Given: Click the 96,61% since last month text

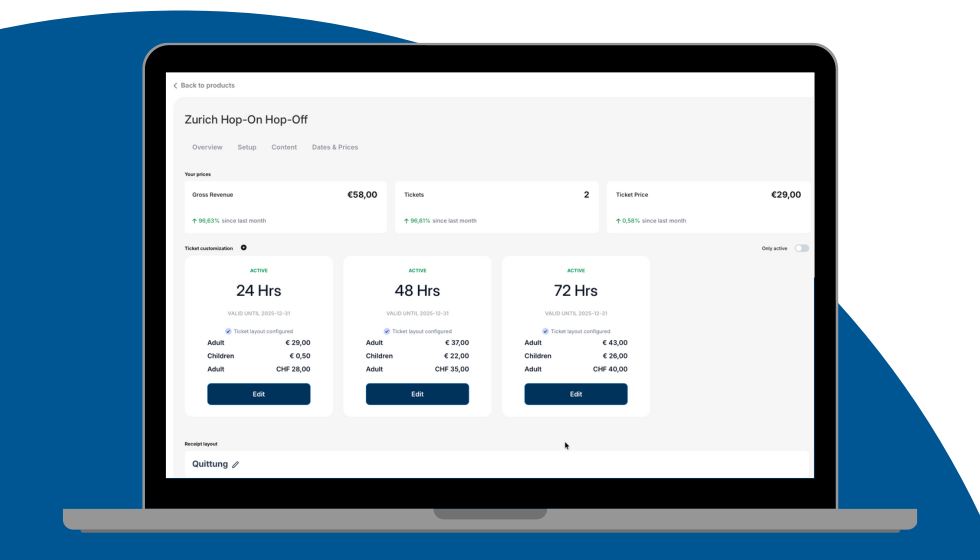Looking at the screenshot, I should (444, 221).
